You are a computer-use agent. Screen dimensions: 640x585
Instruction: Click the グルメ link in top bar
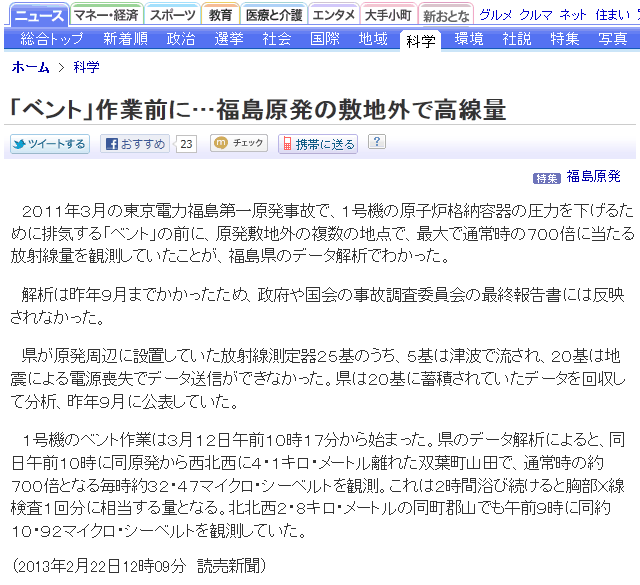coord(496,15)
